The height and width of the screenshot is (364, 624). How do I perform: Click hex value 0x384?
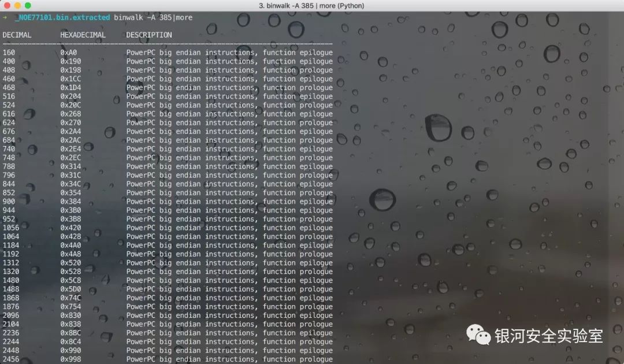(70, 201)
